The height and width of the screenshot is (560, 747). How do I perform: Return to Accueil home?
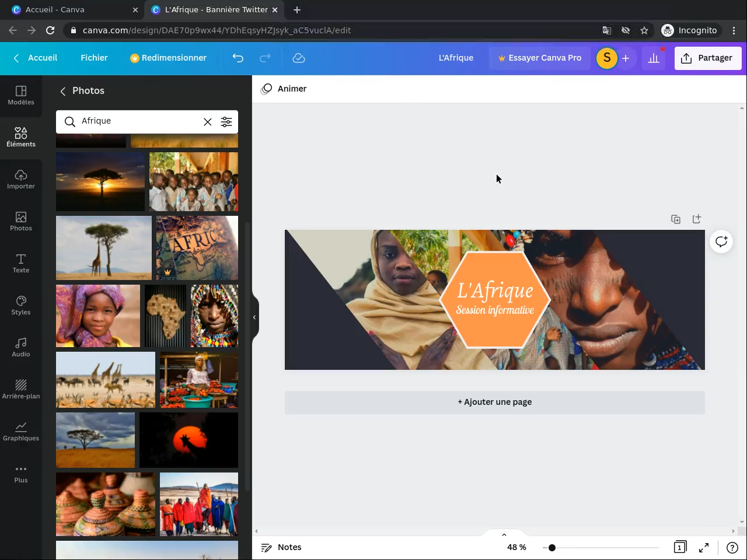36,58
